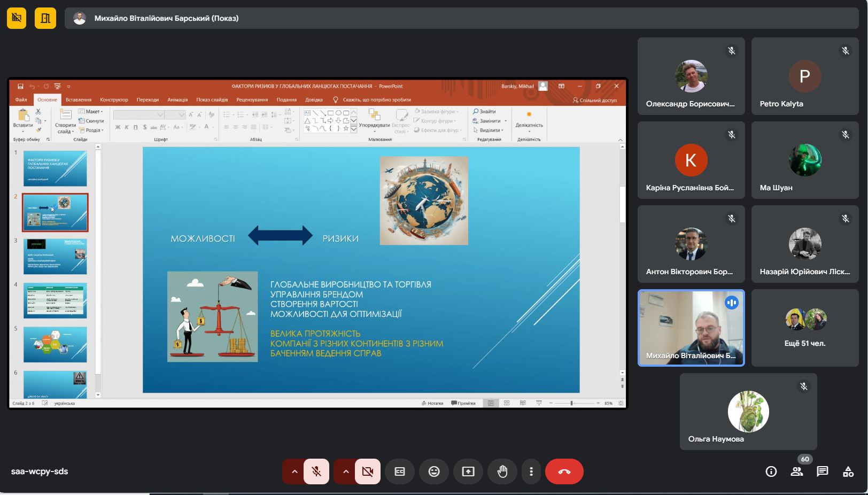
Task: Select Ольга Наумова participant tile
Action: (748, 412)
